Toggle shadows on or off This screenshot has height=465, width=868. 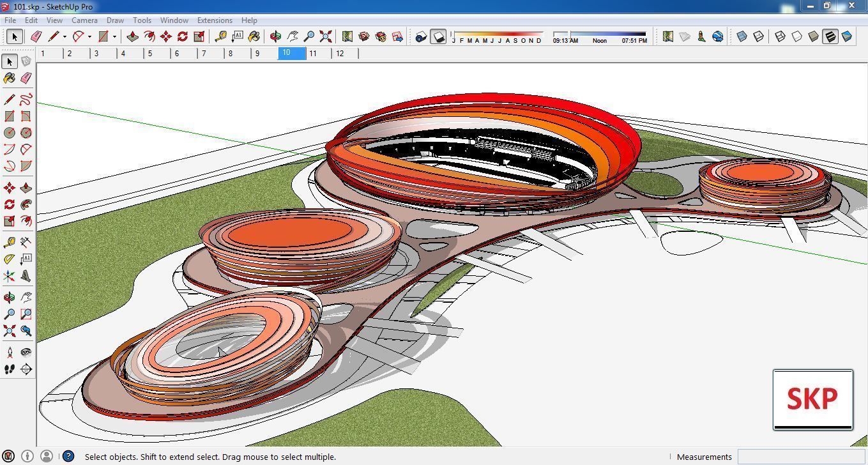click(439, 36)
